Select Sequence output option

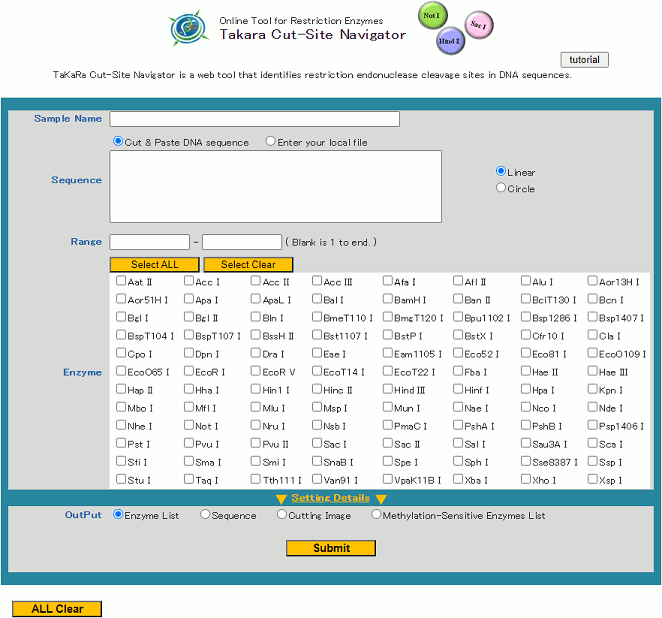point(205,515)
